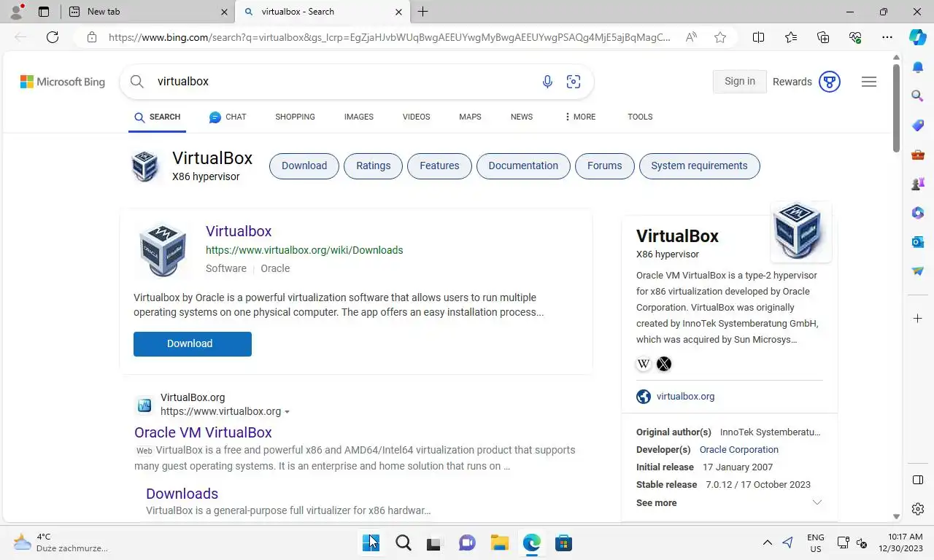The height and width of the screenshot is (560, 934).
Task: Select the Features pill
Action: point(439,166)
